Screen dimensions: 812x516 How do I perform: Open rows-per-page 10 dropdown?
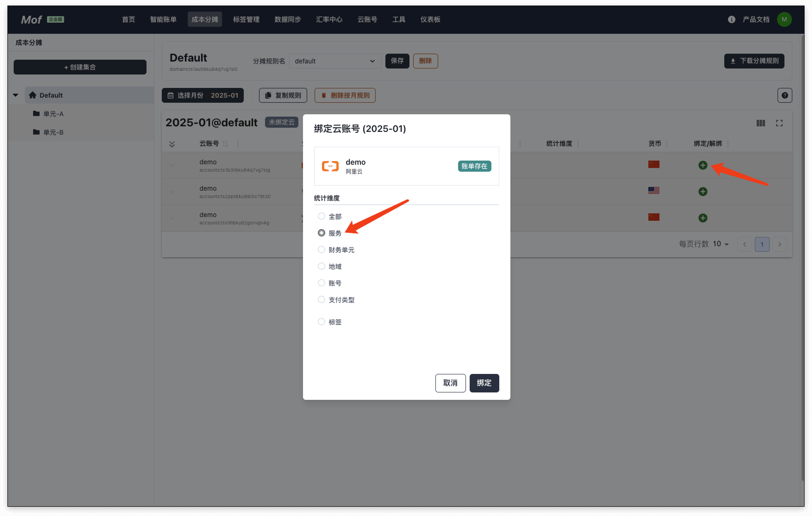[721, 244]
